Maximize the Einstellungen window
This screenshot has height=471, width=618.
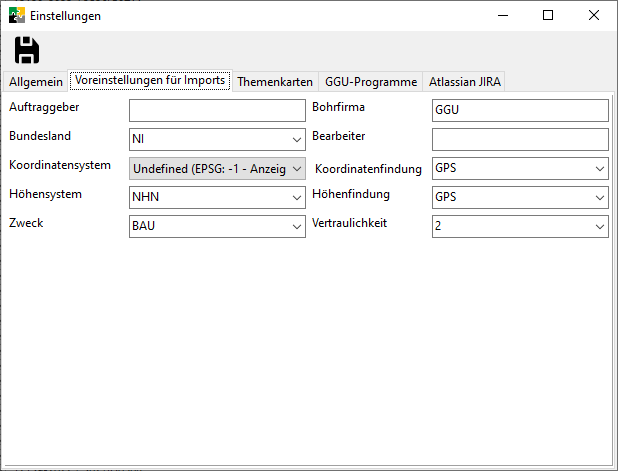tap(548, 15)
